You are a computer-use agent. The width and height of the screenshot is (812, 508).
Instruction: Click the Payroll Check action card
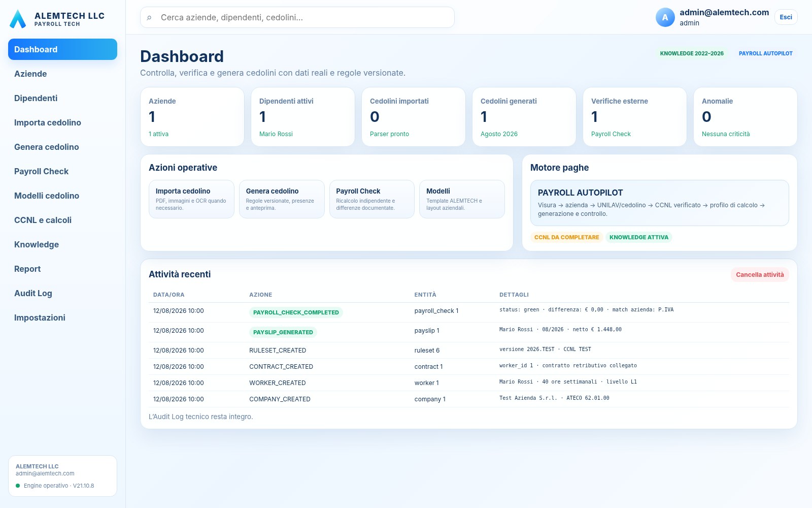[x=372, y=199]
